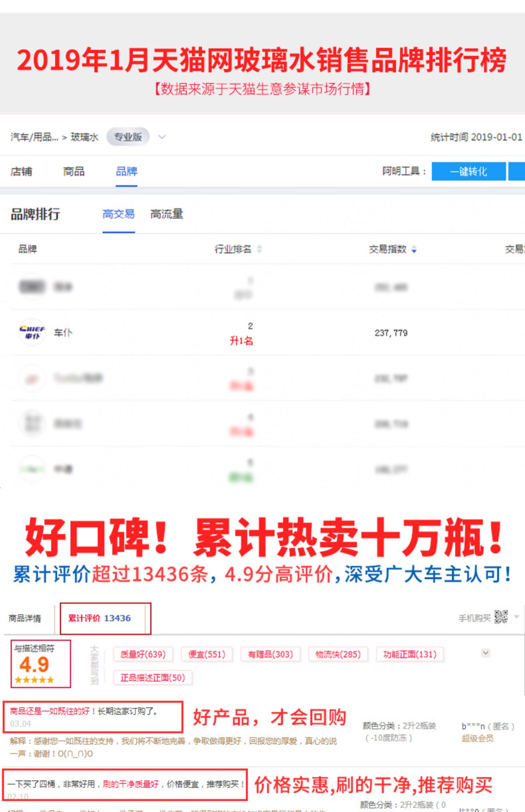Filter reviews by 物流快(285) tag
This screenshot has width=525, height=812.
click(338, 654)
